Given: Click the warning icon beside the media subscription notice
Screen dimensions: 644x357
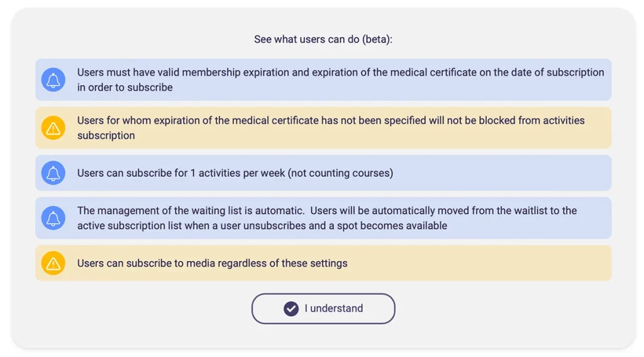Looking at the screenshot, I should coord(53,263).
